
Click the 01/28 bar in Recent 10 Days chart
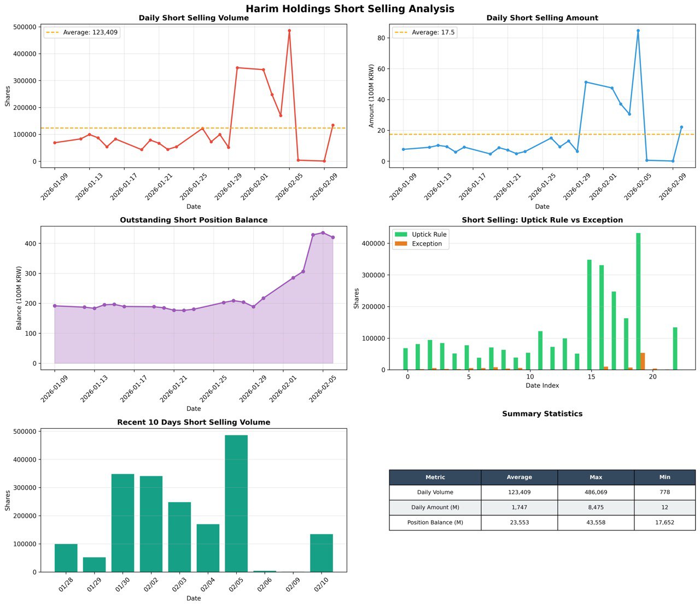click(x=66, y=558)
